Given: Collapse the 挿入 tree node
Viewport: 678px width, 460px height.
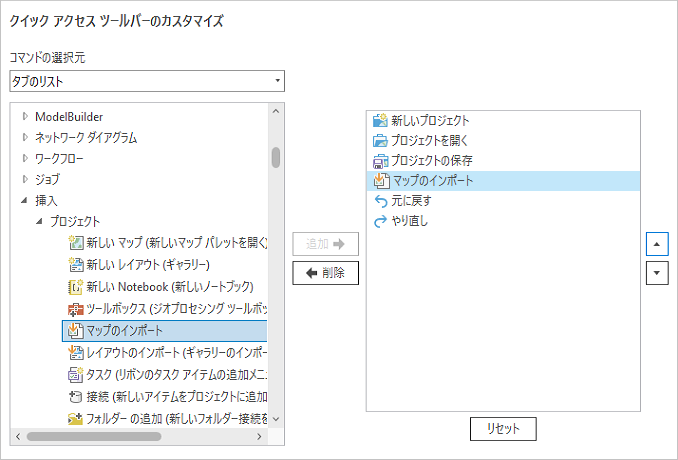Looking at the screenshot, I should [25, 201].
